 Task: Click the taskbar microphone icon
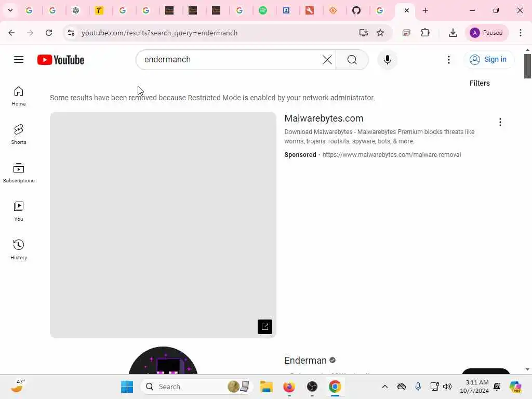(418, 387)
